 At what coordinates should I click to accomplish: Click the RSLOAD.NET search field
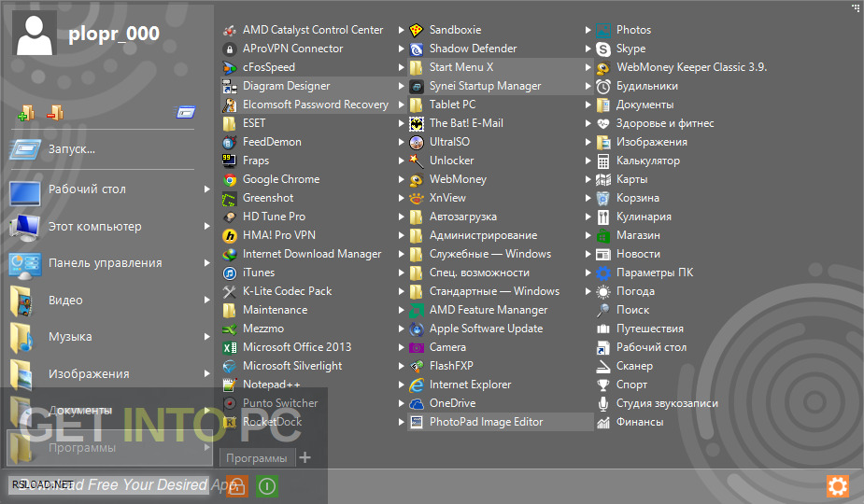coord(109,484)
